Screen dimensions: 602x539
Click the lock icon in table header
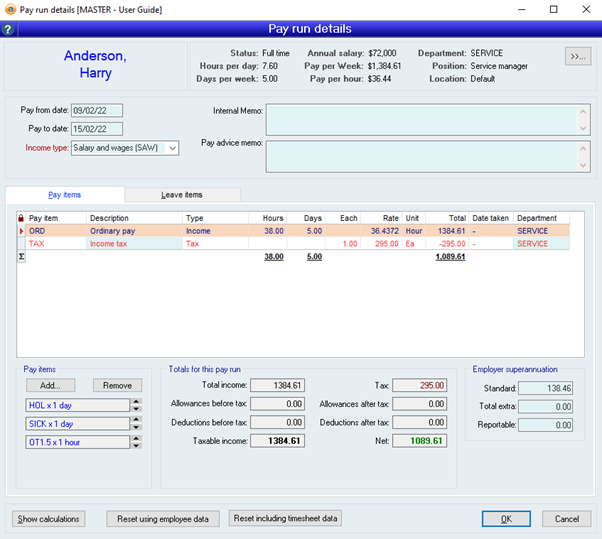[x=21, y=217]
